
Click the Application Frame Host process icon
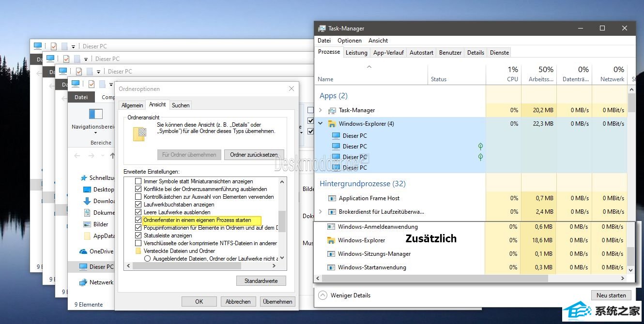(x=332, y=198)
